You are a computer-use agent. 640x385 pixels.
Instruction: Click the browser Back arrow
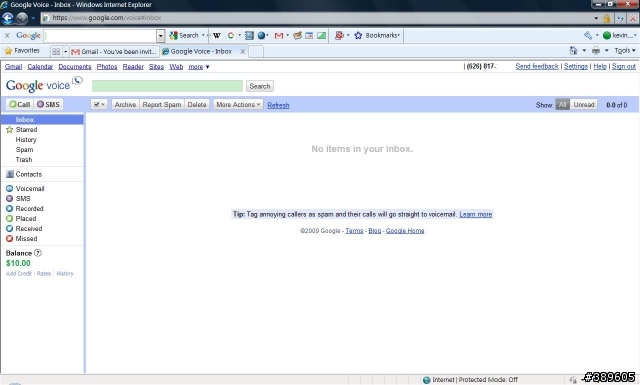(7, 18)
